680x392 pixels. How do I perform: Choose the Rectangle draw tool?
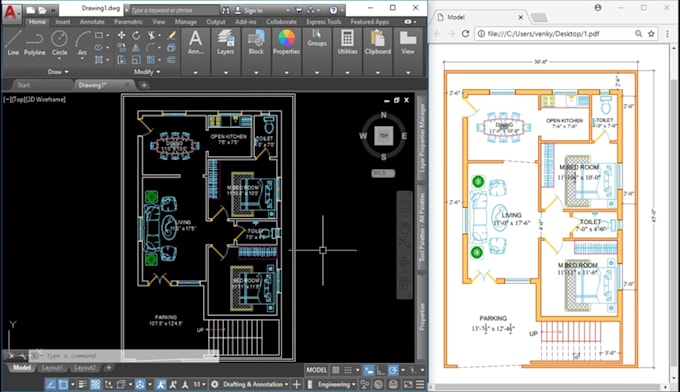click(x=99, y=35)
